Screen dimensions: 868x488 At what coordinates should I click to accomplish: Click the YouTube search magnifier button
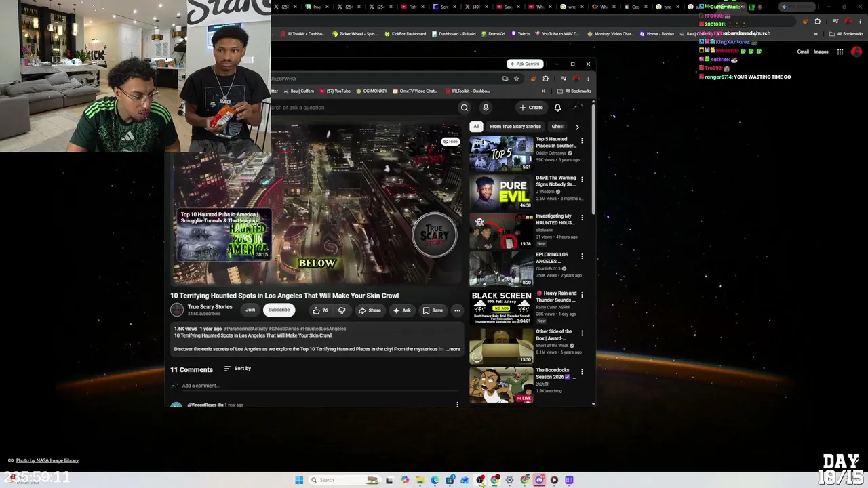pyautogui.click(x=465, y=108)
